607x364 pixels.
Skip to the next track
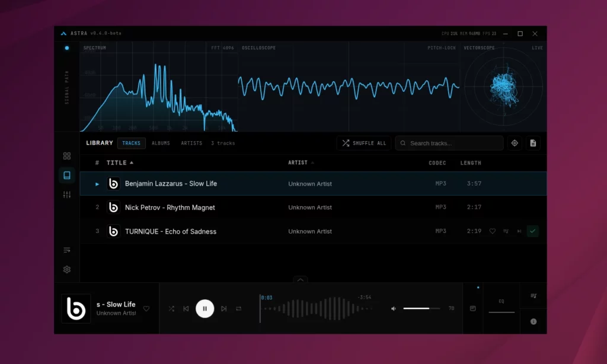click(223, 308)
